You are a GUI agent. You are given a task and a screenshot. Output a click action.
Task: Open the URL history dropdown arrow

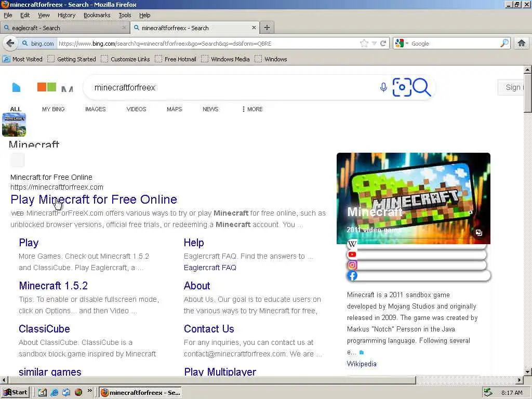click(374, 44)
